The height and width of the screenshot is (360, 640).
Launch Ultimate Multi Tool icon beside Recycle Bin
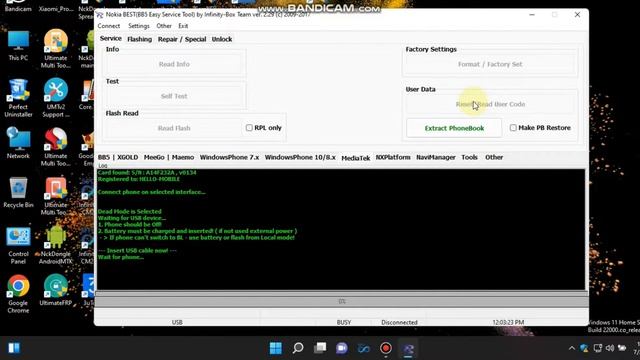point(56,196)
